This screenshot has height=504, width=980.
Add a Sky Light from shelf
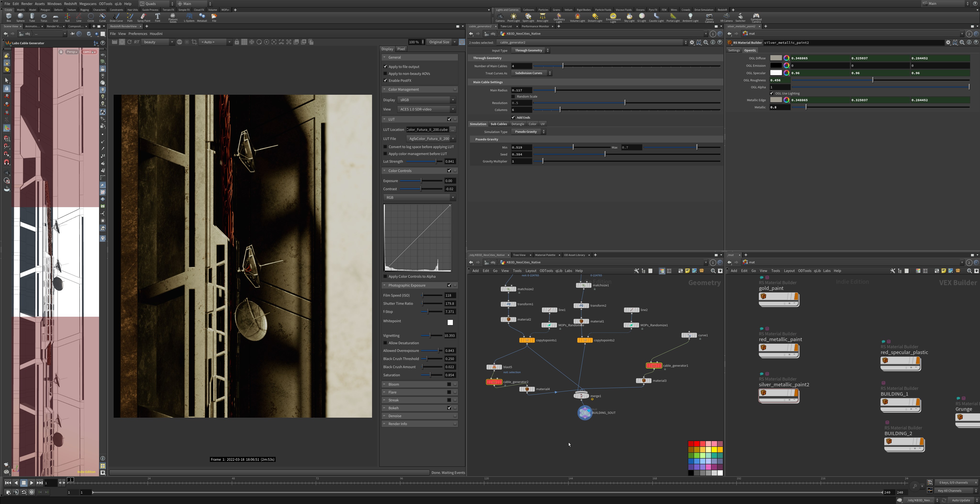tap(629, 17)
